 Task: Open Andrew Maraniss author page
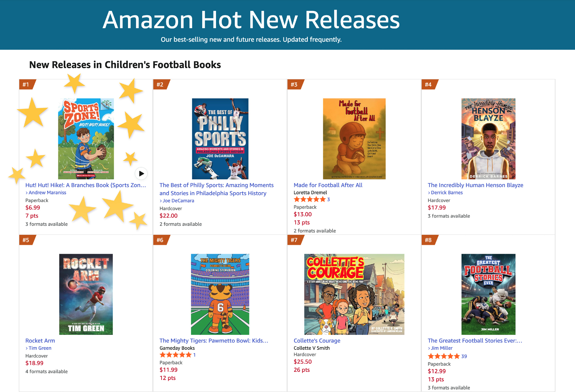tap(47, 193)
